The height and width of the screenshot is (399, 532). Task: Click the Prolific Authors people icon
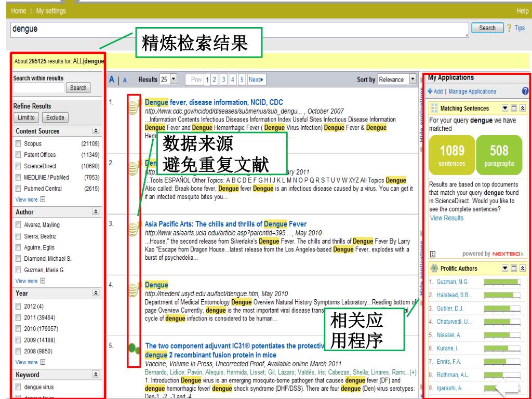click(x=434, y=269)
